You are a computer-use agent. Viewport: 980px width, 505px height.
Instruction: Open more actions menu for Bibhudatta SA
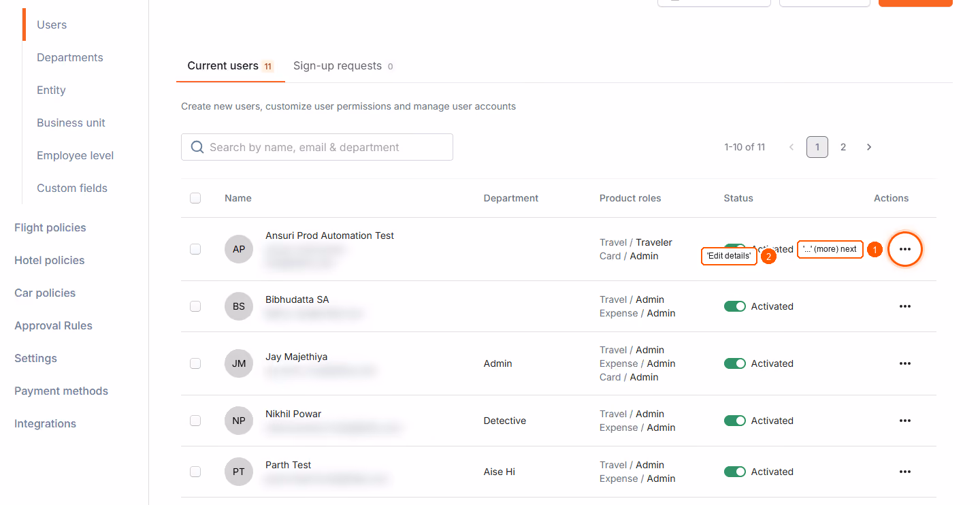coord(904,306)
